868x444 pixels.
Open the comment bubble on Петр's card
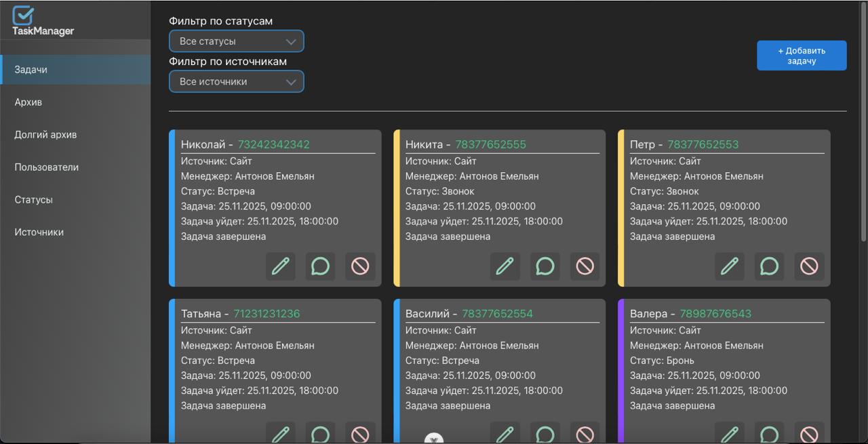769,266
